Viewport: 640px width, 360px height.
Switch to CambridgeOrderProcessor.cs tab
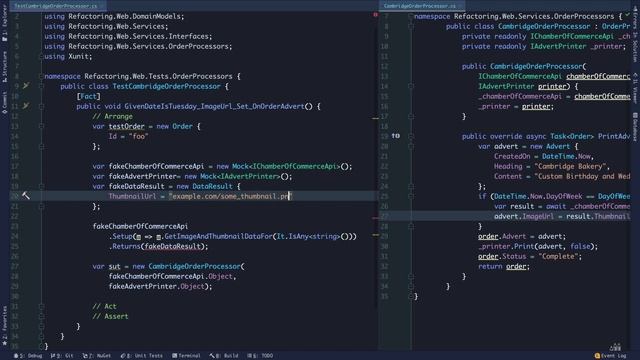[x=420, y=6]
